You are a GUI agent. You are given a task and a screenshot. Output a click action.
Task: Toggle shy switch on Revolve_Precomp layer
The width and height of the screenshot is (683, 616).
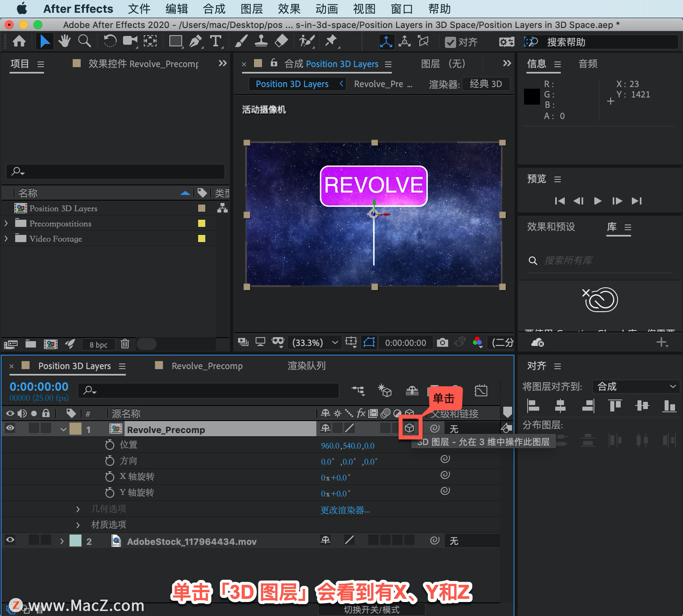click(x=326, y=428)
